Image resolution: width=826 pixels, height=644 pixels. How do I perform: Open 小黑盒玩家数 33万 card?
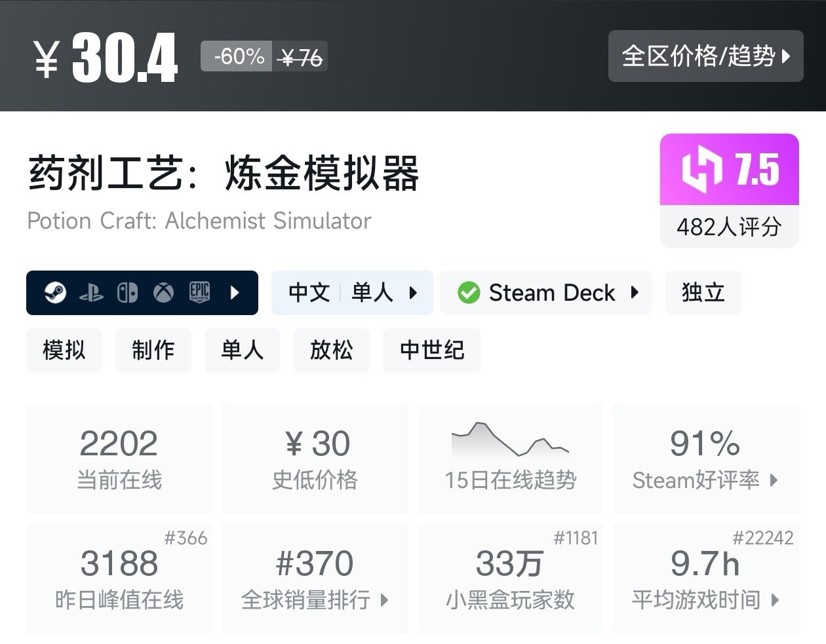click(x=510, y=578)
